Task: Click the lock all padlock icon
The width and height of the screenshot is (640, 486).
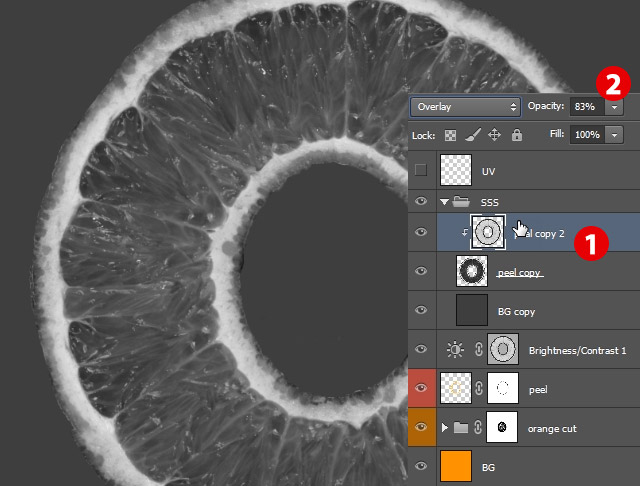Action: click(x=517, y=135)
